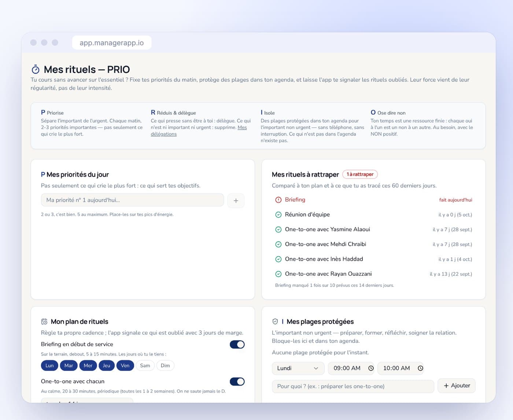Deselect the Lun day chip
This screenshot has width=513, height=420.
pyautogui.click(x=49, y=365)
